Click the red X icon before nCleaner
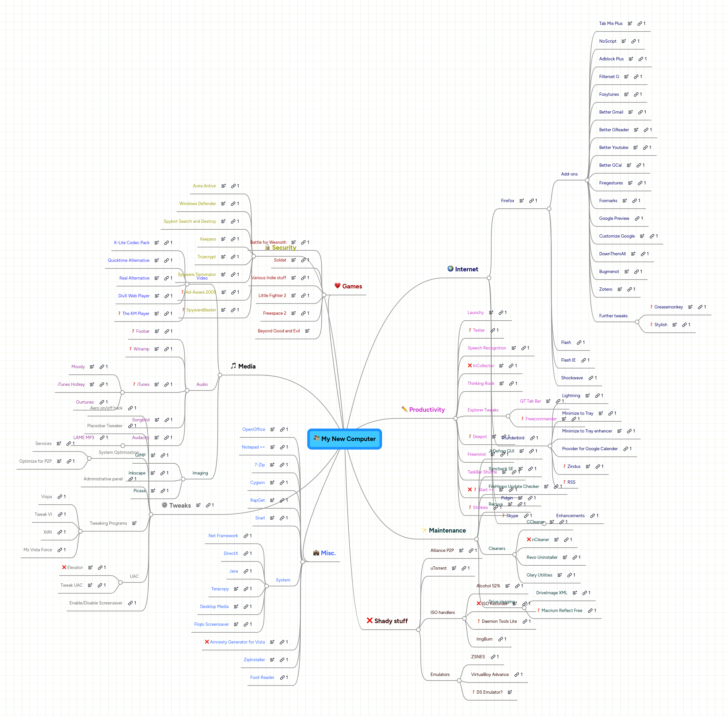This screenshot has height=716, width=728. pyautogui.click(x=529, y=540)
